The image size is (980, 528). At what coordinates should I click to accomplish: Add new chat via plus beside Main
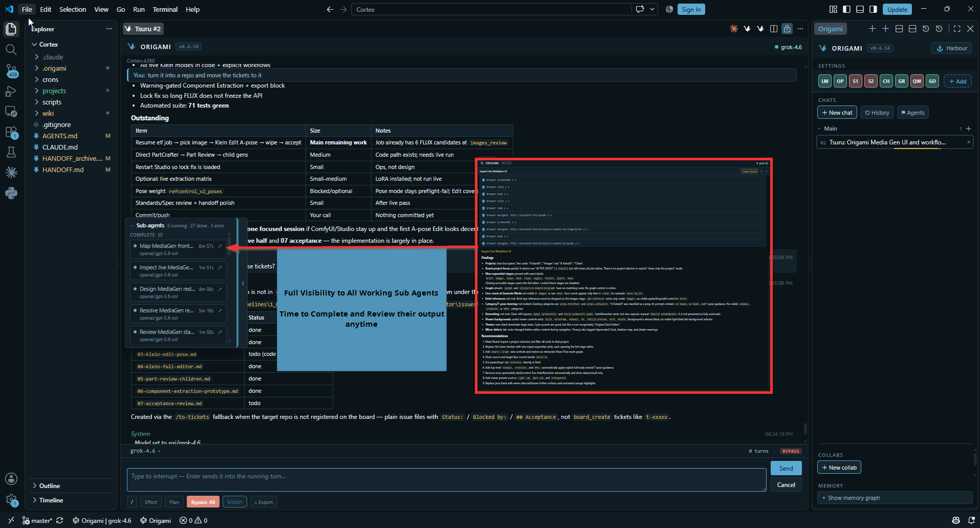968,129
